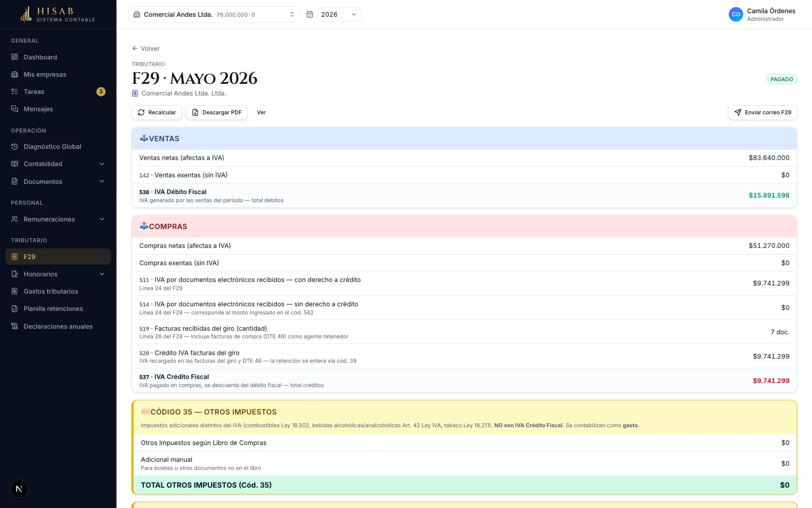This screenshot has height=508, width=812.
Task: Open the Comercial Andes Ltda. company selector
Action: tap(214, 14)
